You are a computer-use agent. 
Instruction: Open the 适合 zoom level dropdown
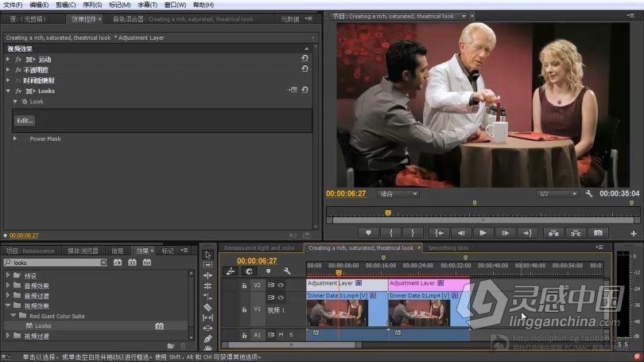398,193
